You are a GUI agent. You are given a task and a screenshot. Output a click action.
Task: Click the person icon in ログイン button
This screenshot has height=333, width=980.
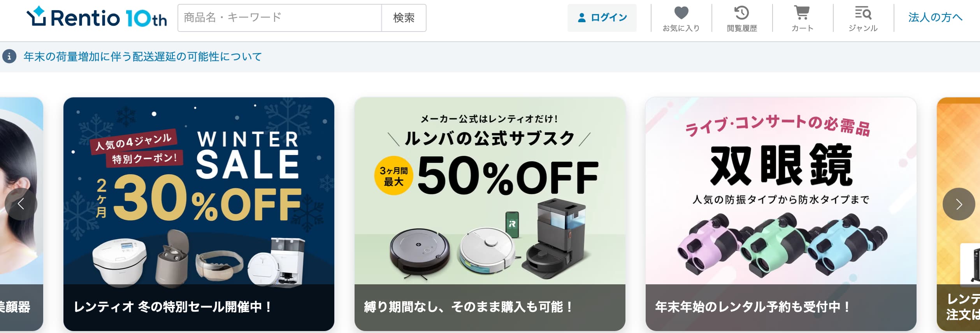coord(582,18)
